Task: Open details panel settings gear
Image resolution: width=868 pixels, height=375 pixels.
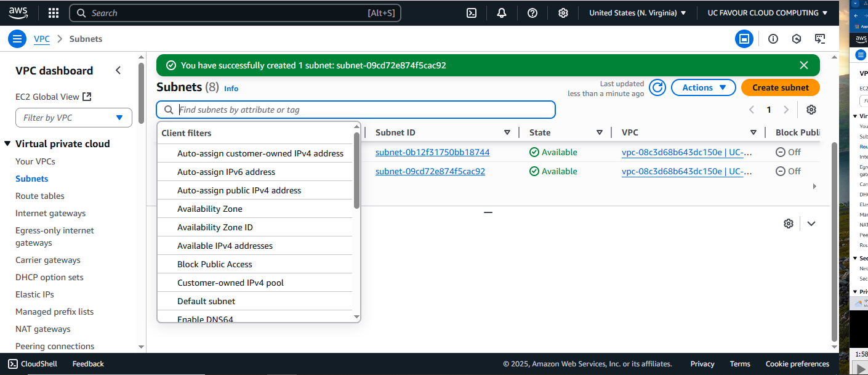Action: (789, 224)
